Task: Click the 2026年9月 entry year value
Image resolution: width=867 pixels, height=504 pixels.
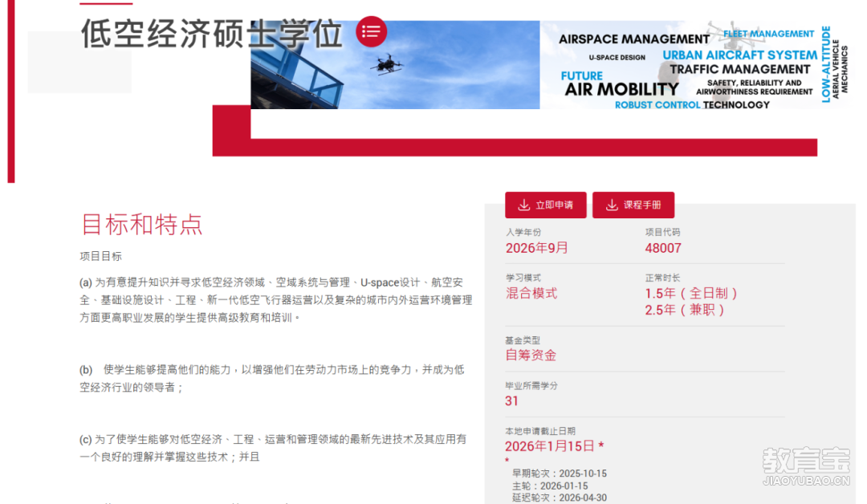Action: coord(536,248)
